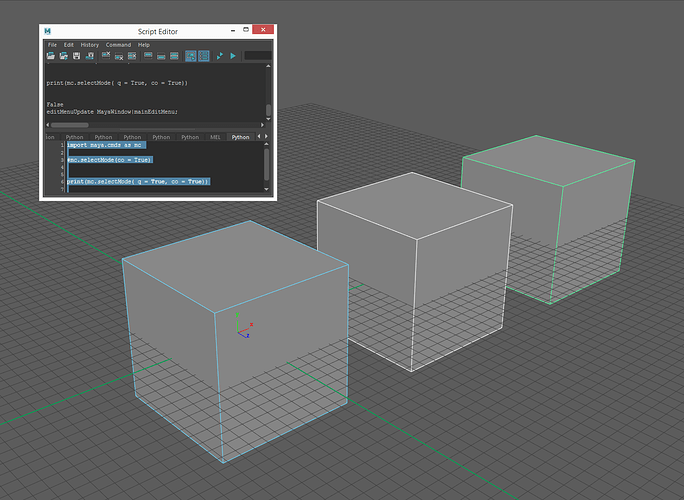684x500 pixels.
Task: Clear the history output with toolbar icon
Action: (105, 56)
